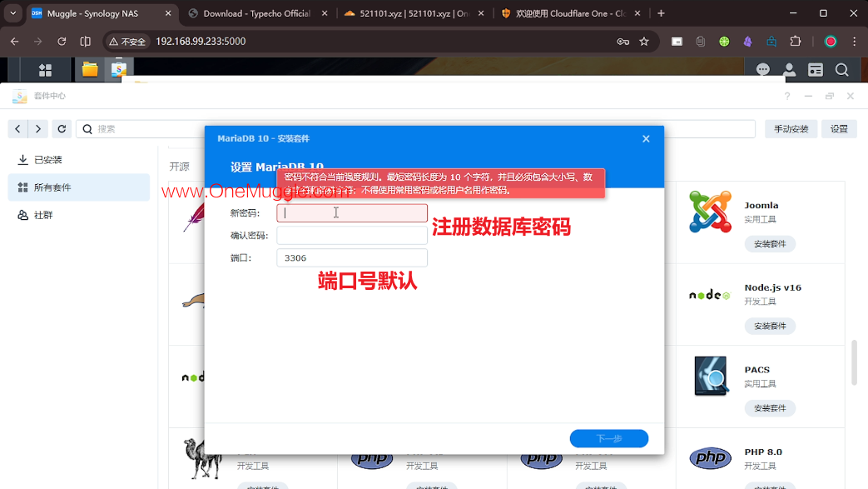Focus the 确认密码 input field
Image resolution: width=868 pixels, height=489 pixels.
coord(352,236)
